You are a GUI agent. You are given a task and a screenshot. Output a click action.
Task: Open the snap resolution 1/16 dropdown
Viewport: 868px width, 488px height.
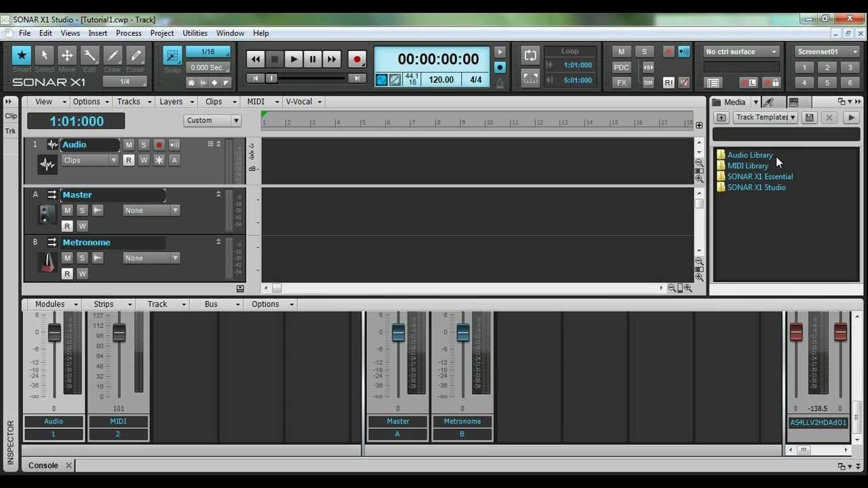[x=208, y=52]
